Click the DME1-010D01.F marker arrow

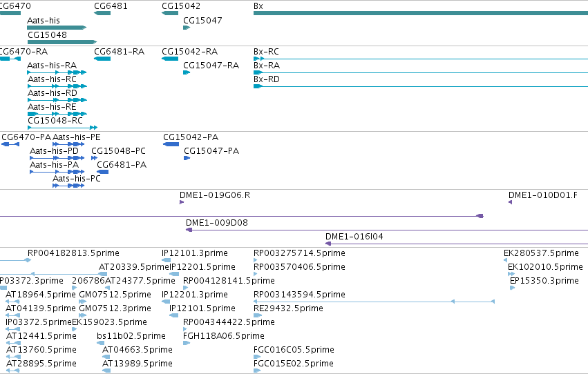pyautogui.click(x=510, y=202)
